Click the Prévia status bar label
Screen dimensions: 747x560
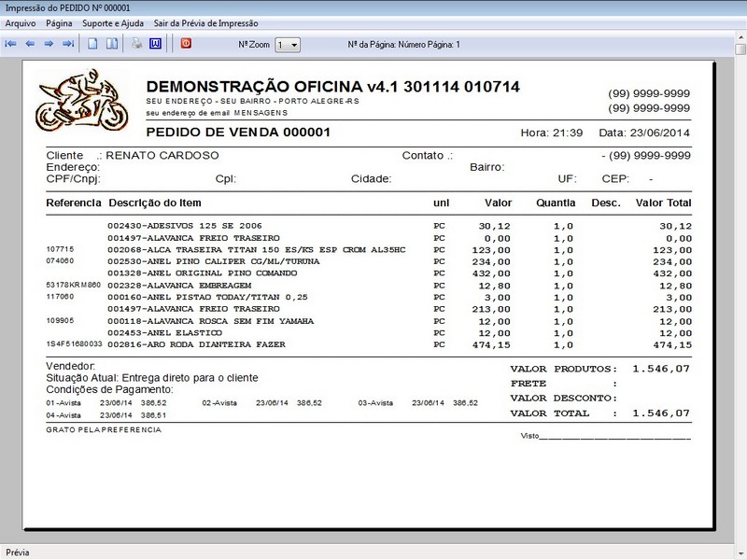tap(18, 553)
